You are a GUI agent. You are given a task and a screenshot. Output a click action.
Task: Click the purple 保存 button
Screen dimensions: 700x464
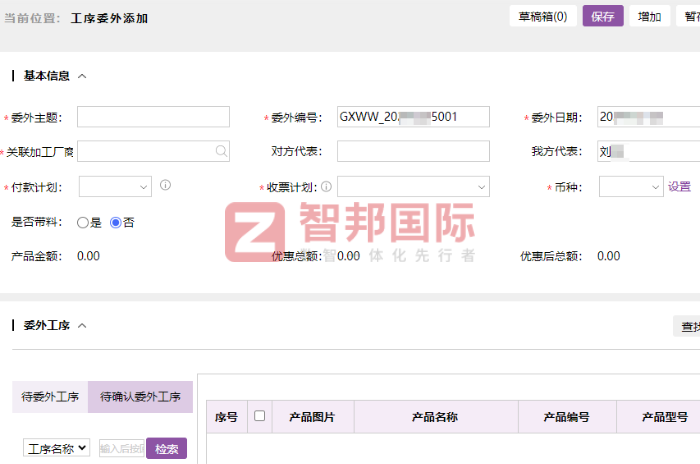point(603,16)
